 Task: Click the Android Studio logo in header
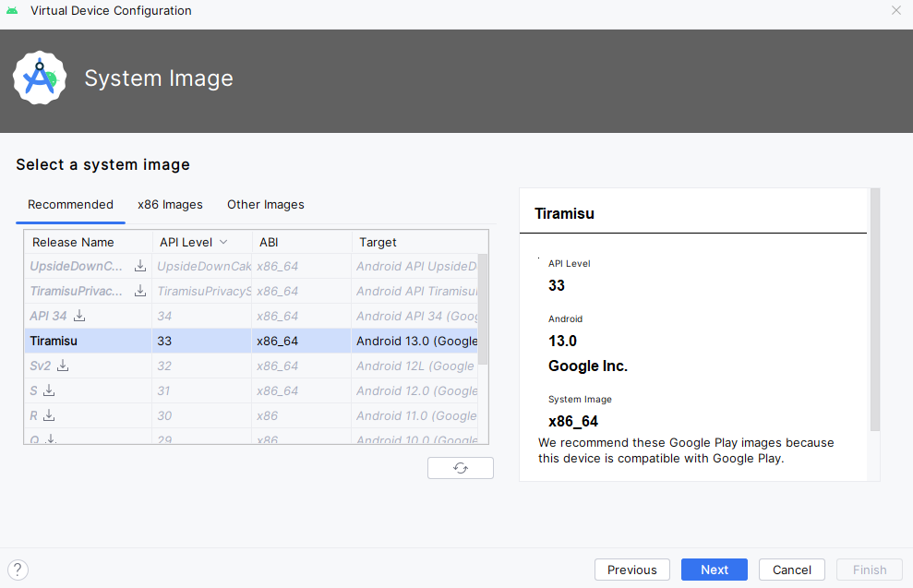pos(40,78)
